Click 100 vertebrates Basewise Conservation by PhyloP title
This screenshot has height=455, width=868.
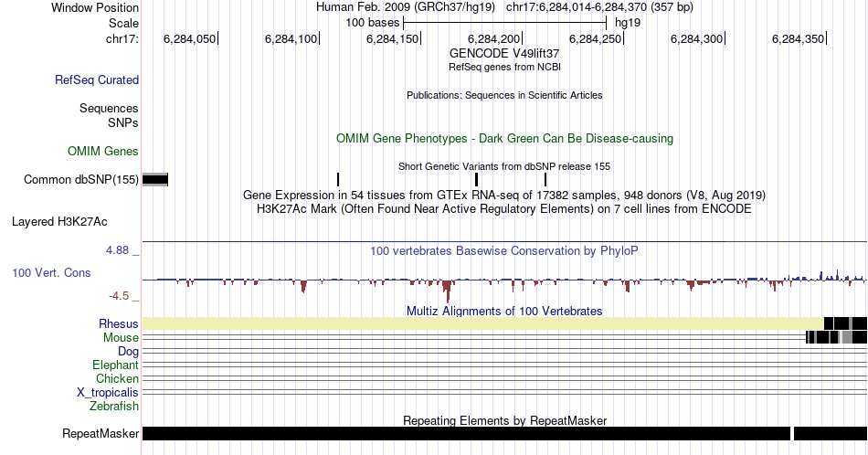coord(504,250)
